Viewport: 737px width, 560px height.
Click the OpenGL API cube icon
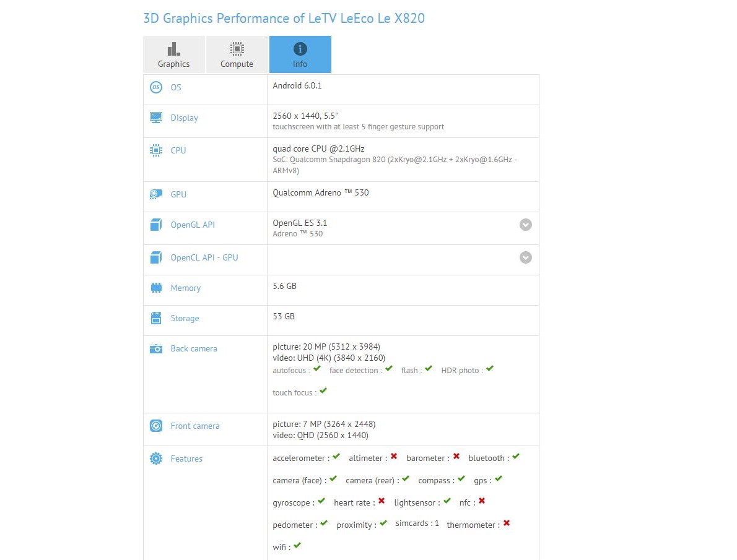point(156,225)
